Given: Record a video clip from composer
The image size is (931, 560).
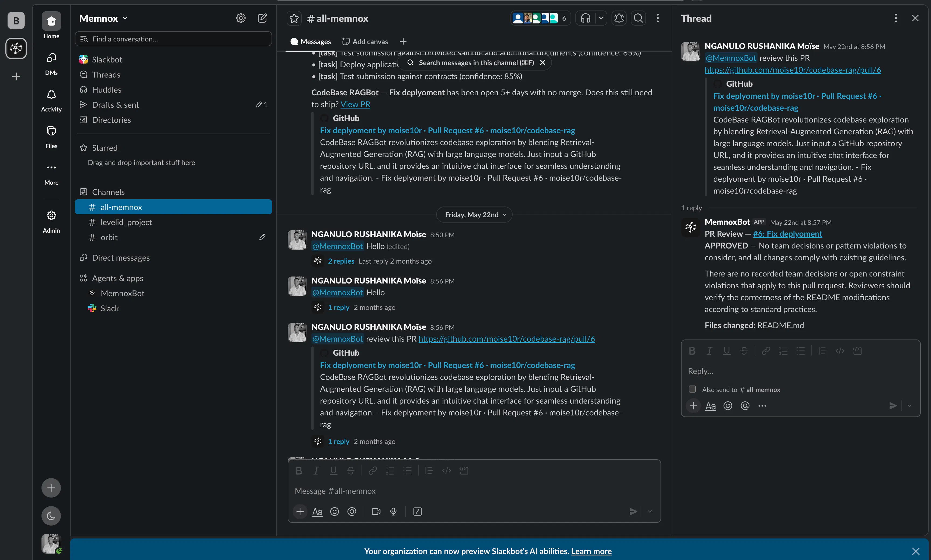Looking at the screenshot, I should pyautogui.click(x=376, y=512).
